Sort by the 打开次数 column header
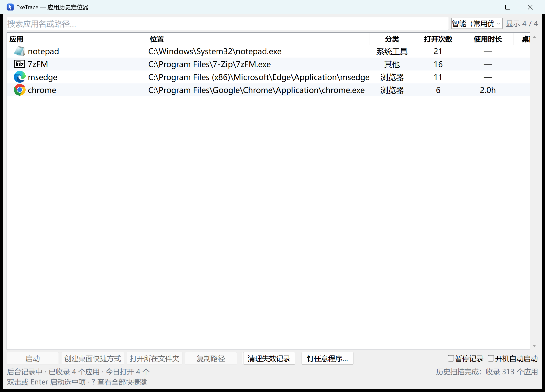 click(438, 39)
